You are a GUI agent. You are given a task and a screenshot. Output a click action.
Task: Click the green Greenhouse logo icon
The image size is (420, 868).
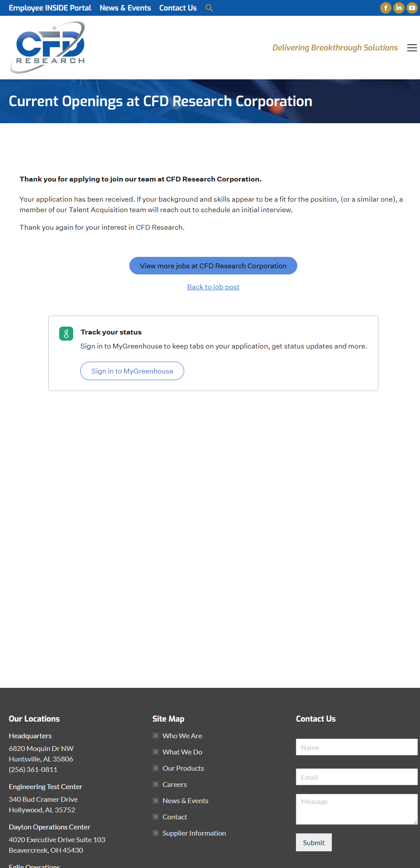coord(66,334)
